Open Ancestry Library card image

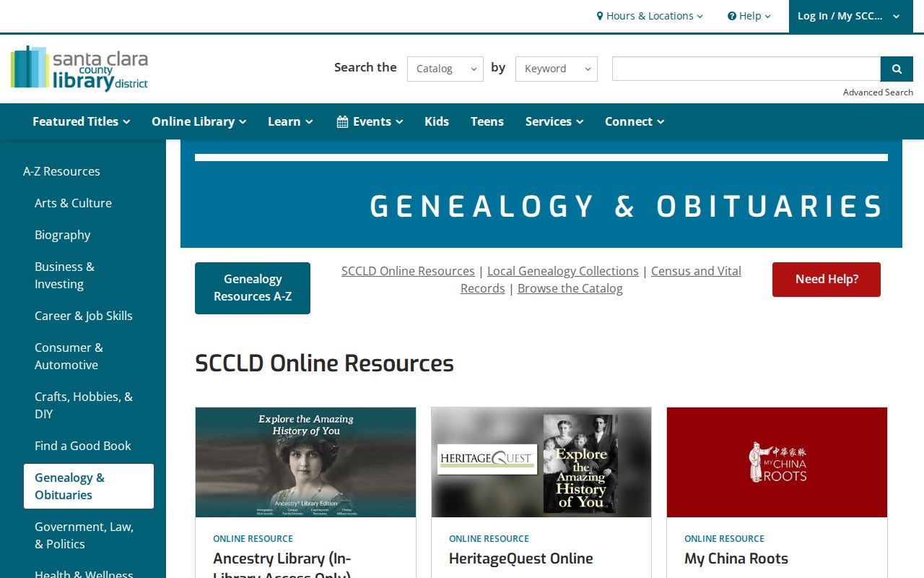(305, 462)
